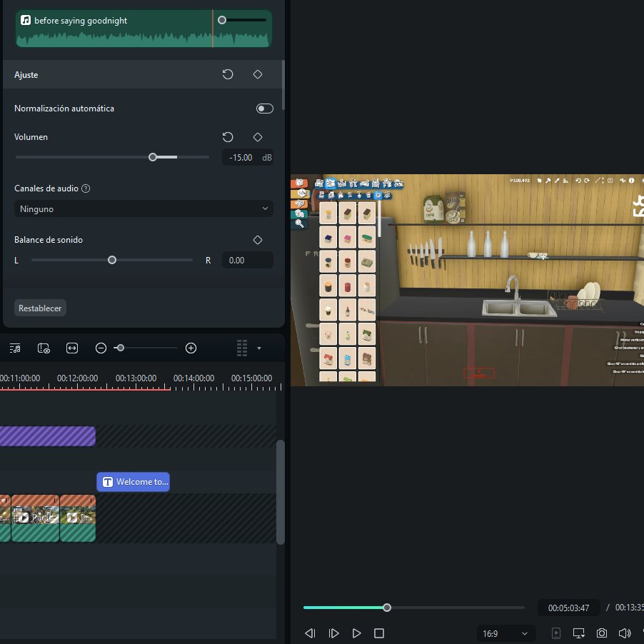Step forward one frame in preview
644x644 pixels.
click(x=333, y=633)
